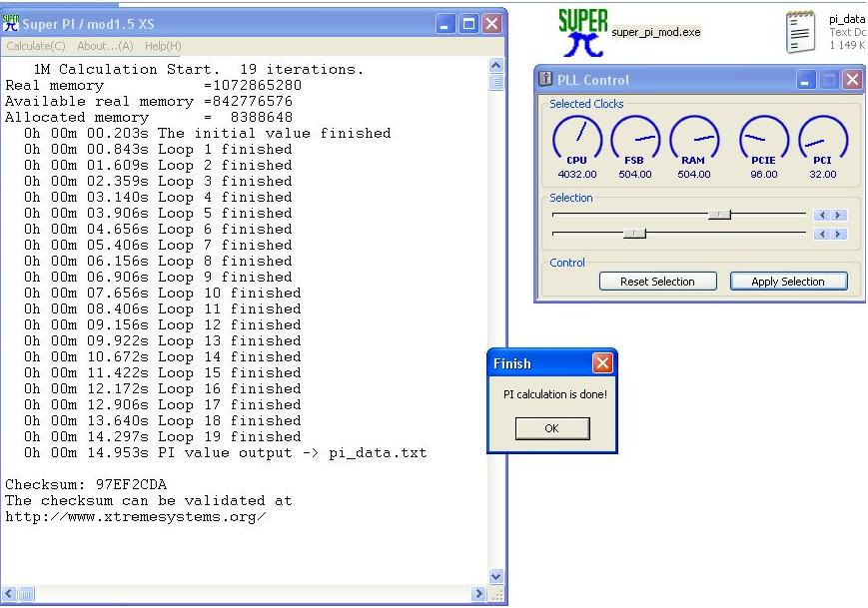Click the pi_data text document icon

pos(800,32)
